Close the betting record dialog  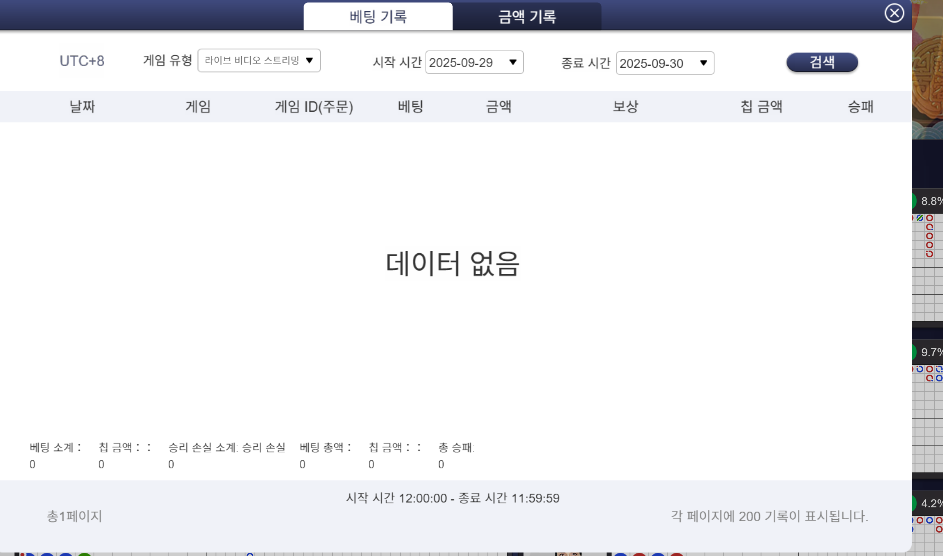894,13
